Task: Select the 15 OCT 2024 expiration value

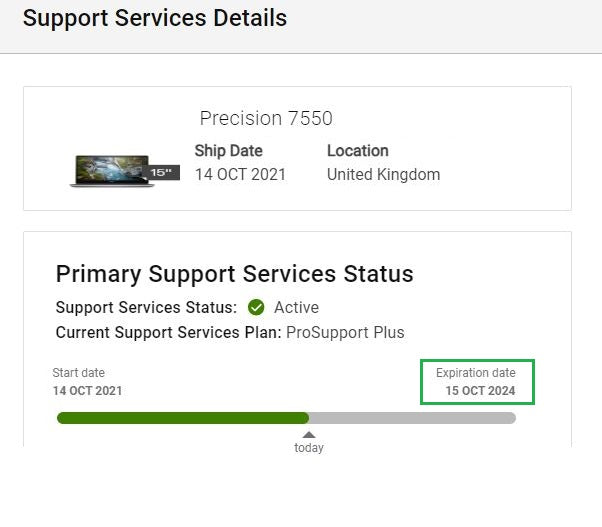Action: point(480,391)
